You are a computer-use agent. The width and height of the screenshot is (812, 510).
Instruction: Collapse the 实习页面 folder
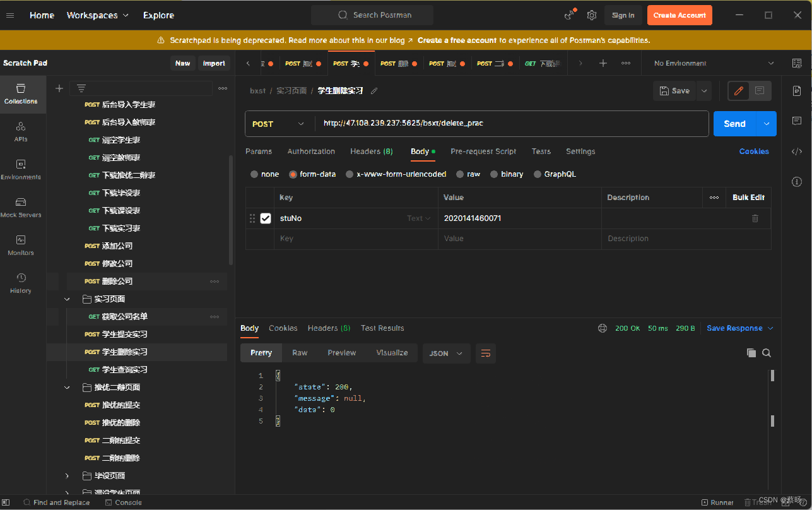(x=67, y=299)
